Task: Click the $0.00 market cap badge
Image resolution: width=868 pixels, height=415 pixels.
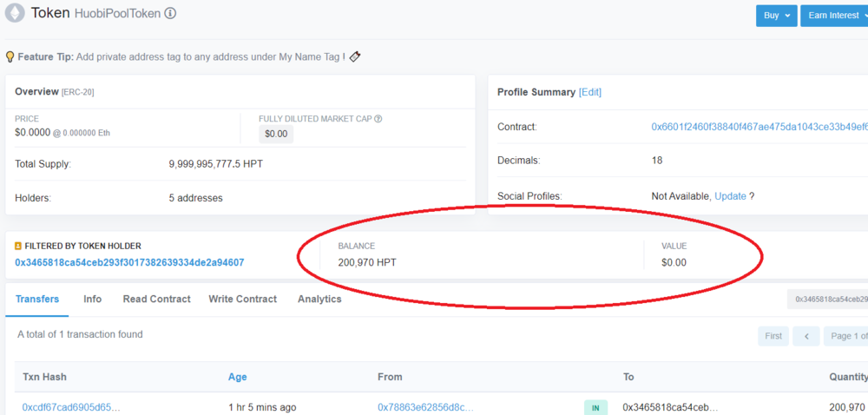Action: [x=276, y=135]
